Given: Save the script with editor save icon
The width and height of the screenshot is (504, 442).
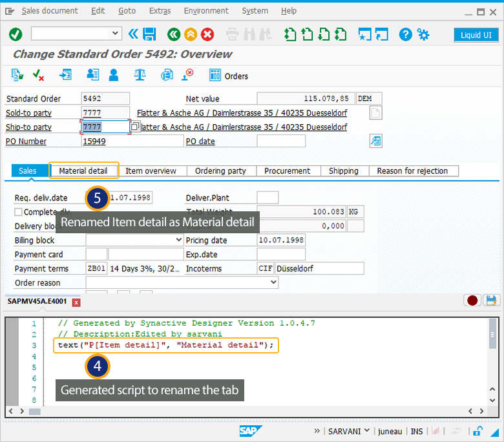Looking at the screenshot, I should point(491,300).
